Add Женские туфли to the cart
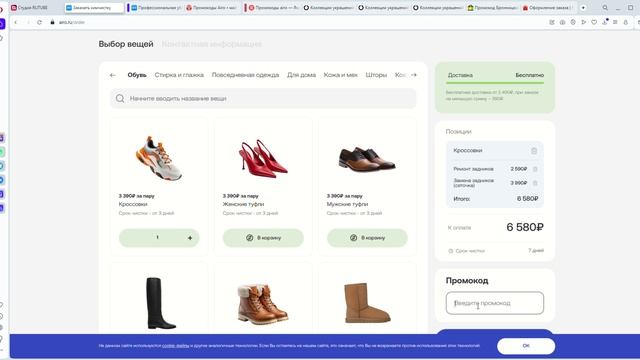The height and width of the screenshot is (360, 640). click(x=263, y=238)
